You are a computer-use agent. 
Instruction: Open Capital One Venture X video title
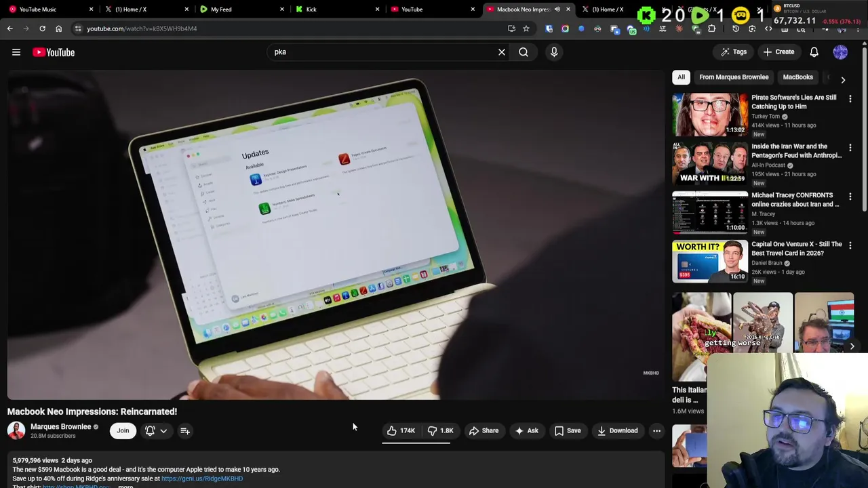[796, 248]
